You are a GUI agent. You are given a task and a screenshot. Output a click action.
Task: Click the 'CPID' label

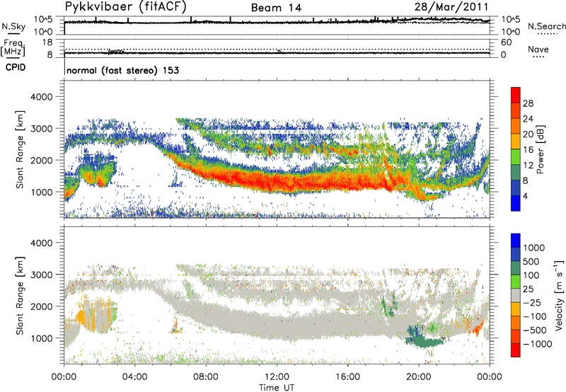(x=16, y=67)
